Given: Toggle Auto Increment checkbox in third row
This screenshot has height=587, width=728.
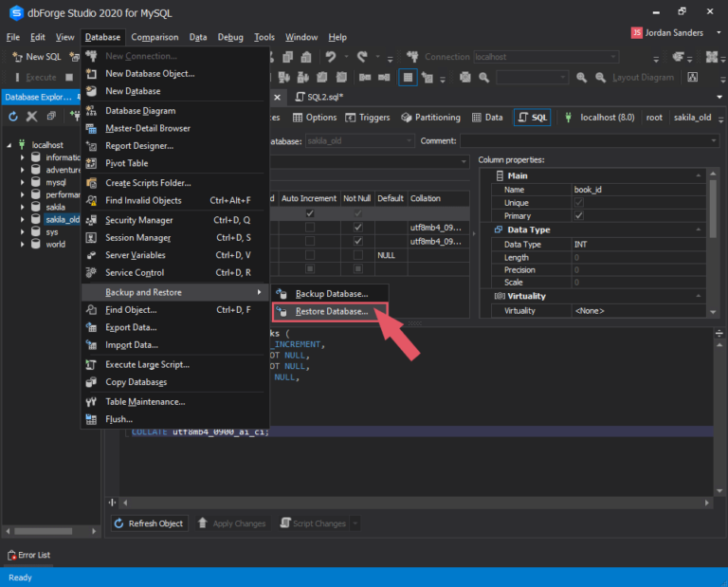Looking at the screenshot, I should click(310, 241).
